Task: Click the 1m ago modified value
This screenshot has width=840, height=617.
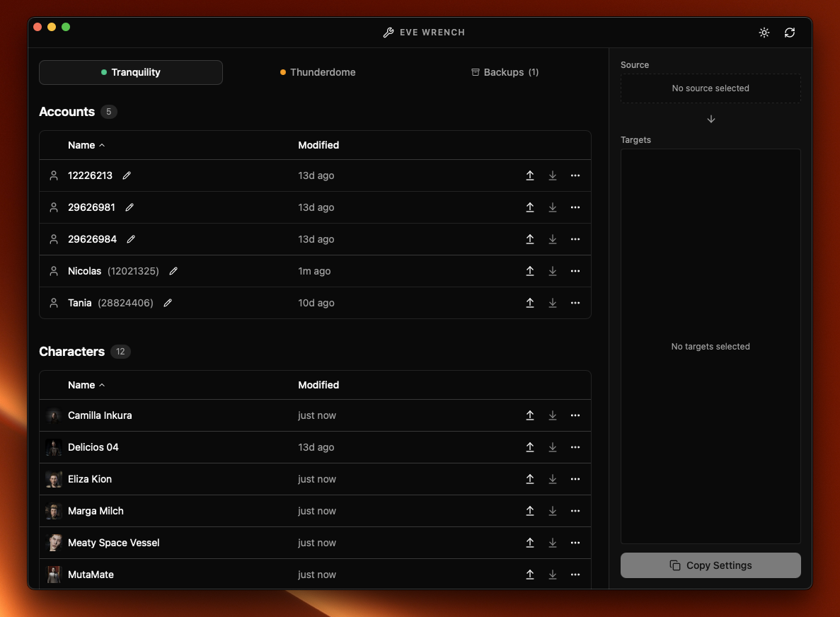Action: (x=314, y=271)
